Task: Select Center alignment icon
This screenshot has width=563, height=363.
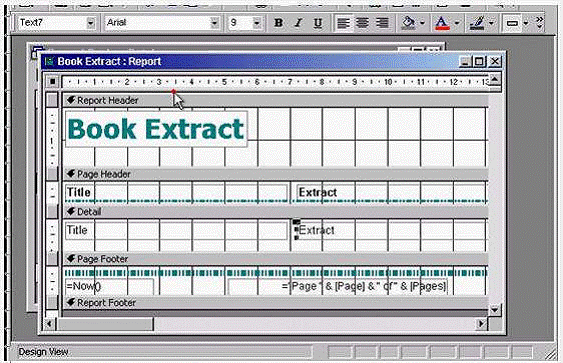Action: click(362, 23)
